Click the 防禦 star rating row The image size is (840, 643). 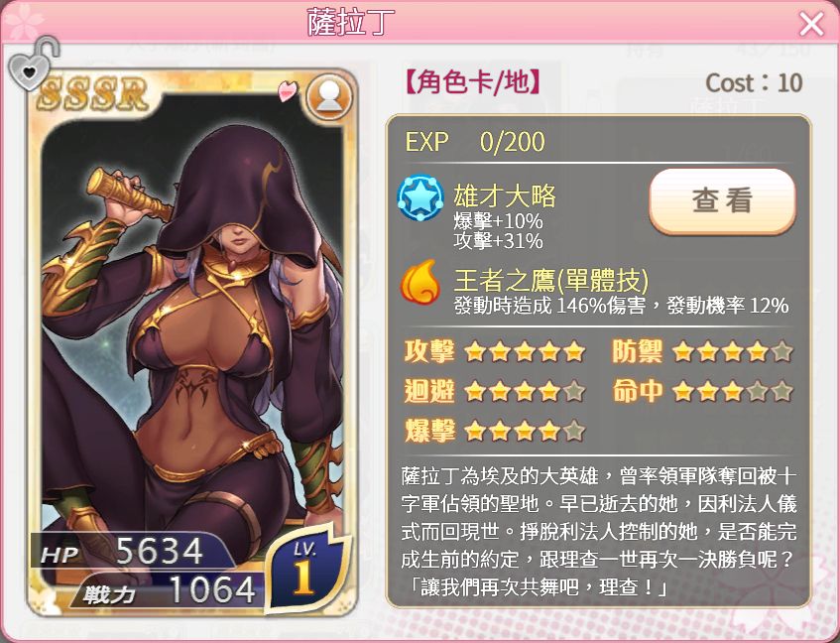coord(702,351)
